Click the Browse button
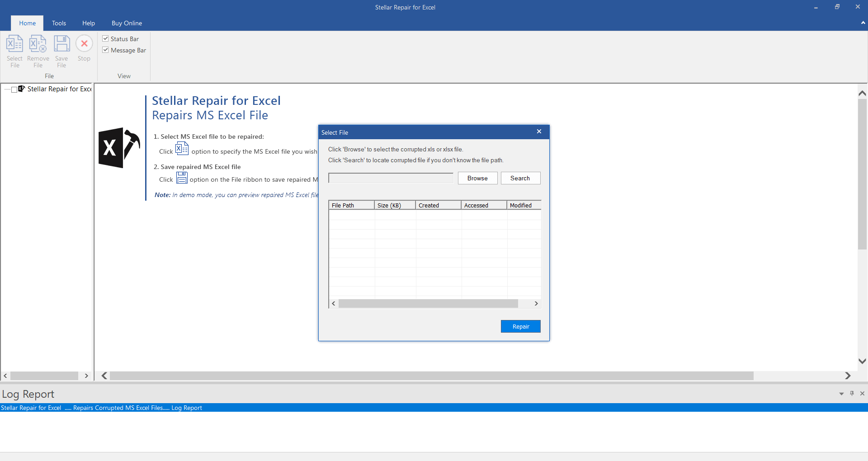This screenshot has height=461, width=868. click(477, 178)
